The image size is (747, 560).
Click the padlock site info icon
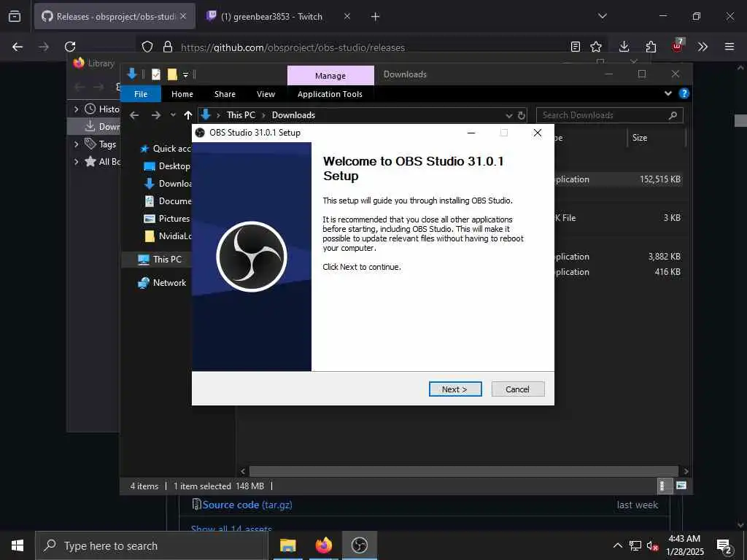pos(167,47)
